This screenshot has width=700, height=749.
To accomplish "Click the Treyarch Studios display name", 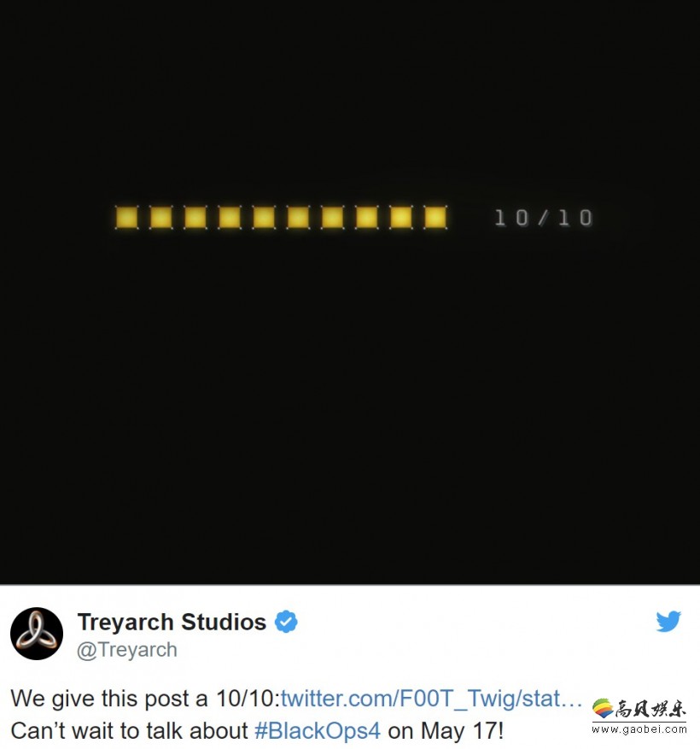I will coord(172,622).
